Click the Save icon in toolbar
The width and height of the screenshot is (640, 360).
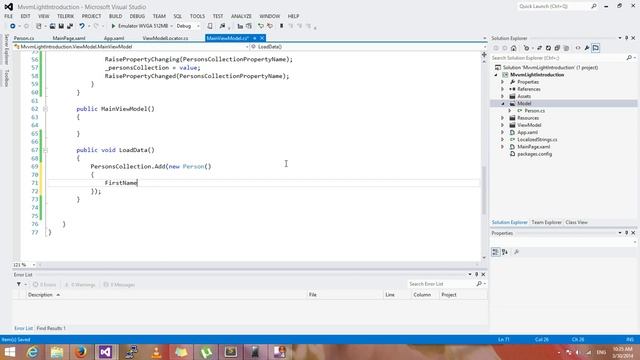(61, 26)
